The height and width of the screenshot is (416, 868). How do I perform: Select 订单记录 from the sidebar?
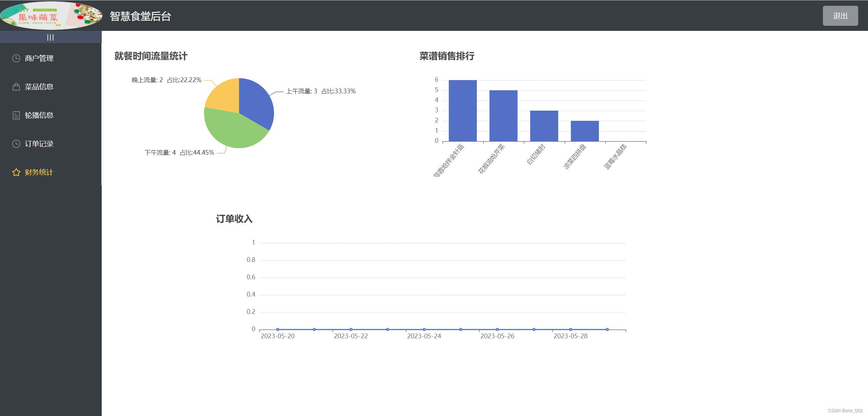coord(39,144)
